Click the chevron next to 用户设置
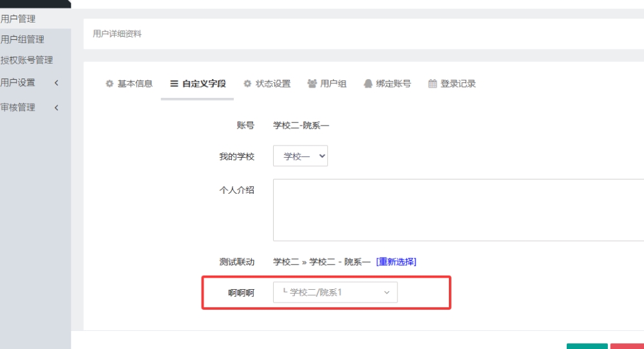 point(56,83)
